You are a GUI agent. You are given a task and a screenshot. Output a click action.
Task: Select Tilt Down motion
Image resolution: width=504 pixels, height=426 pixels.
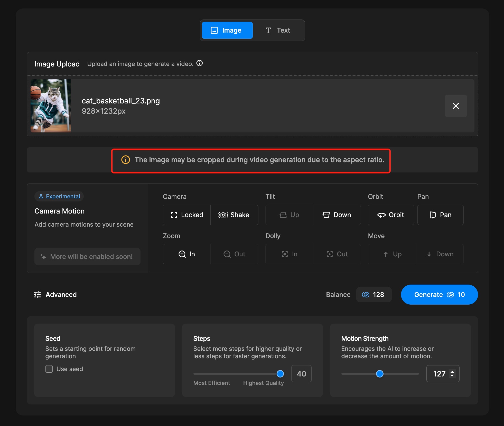click(337, 215)
